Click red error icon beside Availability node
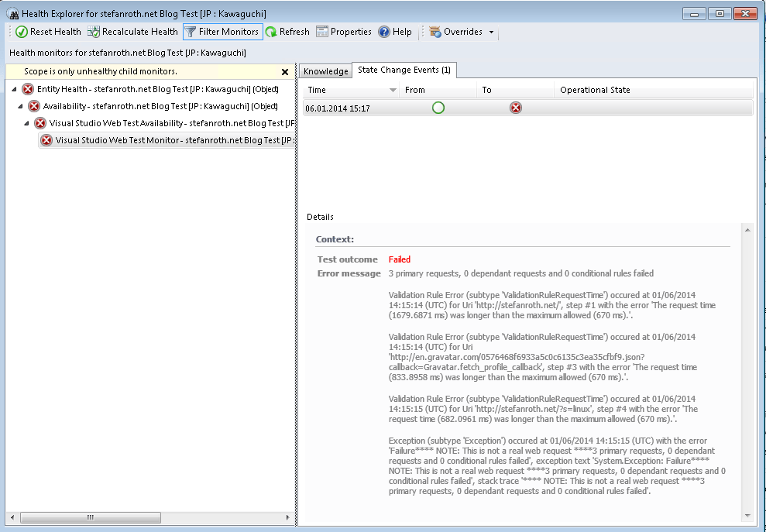Image resolution: width=766 pixels, height=532 pixels. [x=34, y=106]
